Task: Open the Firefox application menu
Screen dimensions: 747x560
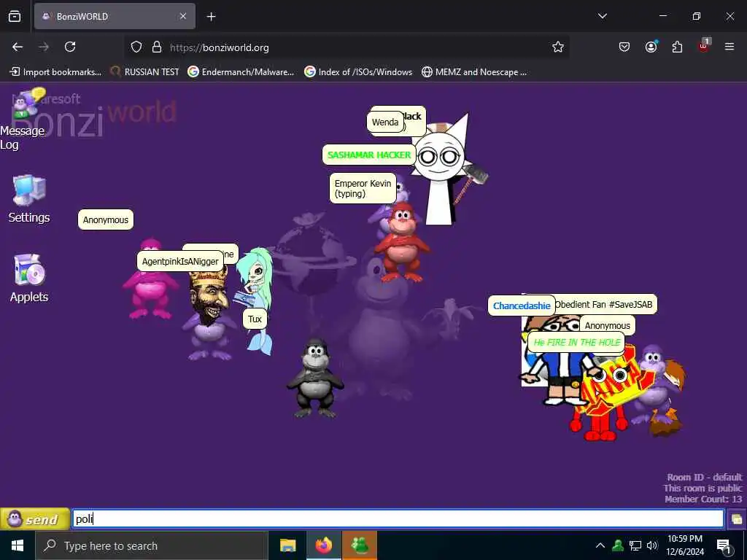Action: click(x=729, y=47)
